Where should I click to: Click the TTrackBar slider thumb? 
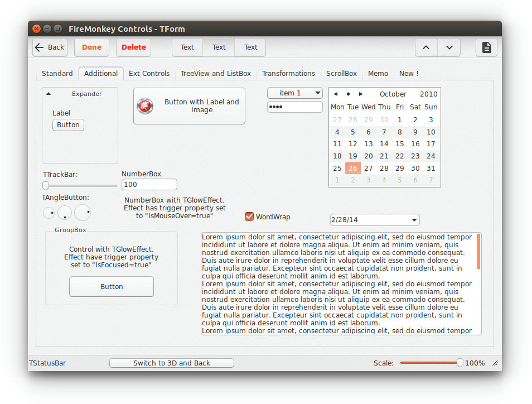[x=46, y=185]
